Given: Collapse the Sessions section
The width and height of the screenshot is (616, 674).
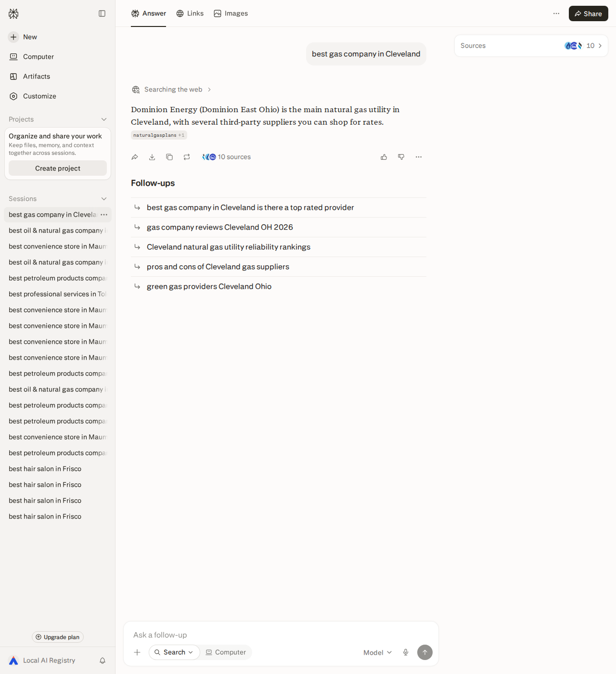Looking at the screenshot, I should [x=104, y=199].
